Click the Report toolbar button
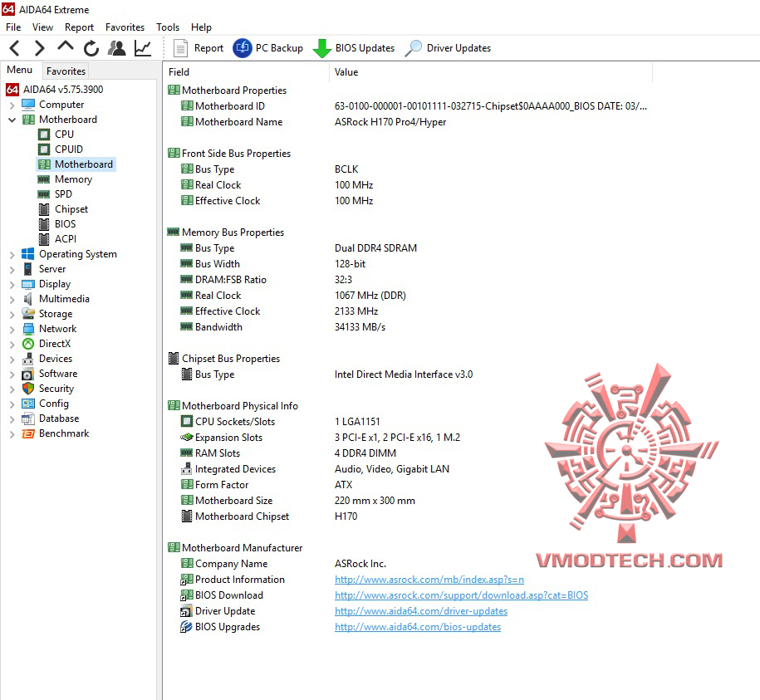This screenshot has width=760, height=700. [x=199, y=48]
